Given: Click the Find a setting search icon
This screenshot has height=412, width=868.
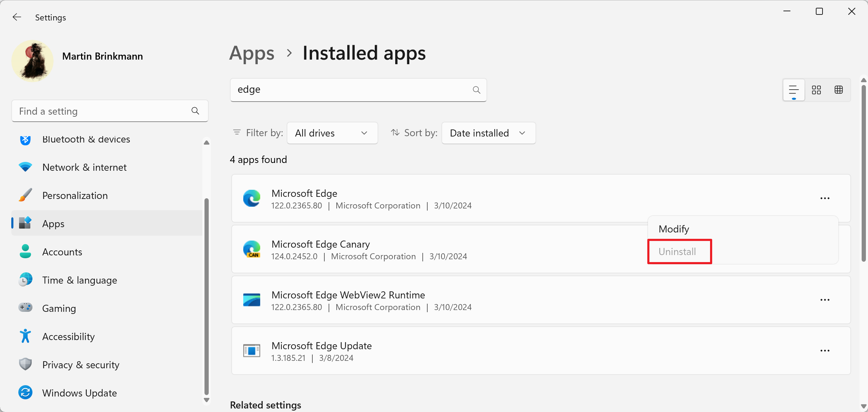Looking at the screenshot, I should point(195,111).
